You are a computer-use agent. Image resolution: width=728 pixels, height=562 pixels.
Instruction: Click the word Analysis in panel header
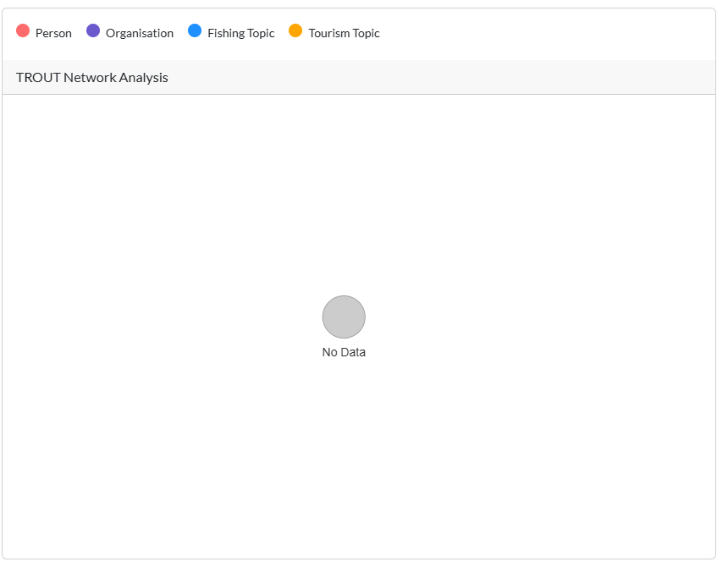click(143, 78)
